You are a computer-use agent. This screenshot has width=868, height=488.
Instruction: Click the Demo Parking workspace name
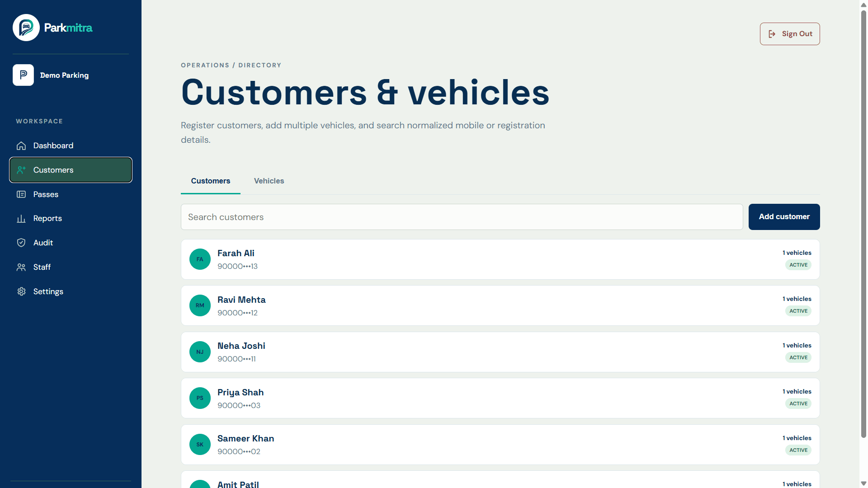(64, 75)
